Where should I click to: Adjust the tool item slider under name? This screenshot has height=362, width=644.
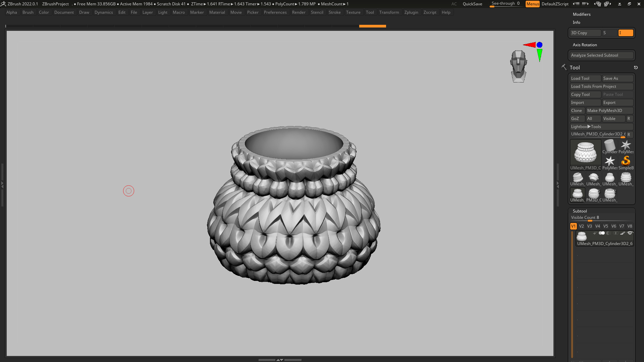[x=598, y=134]
